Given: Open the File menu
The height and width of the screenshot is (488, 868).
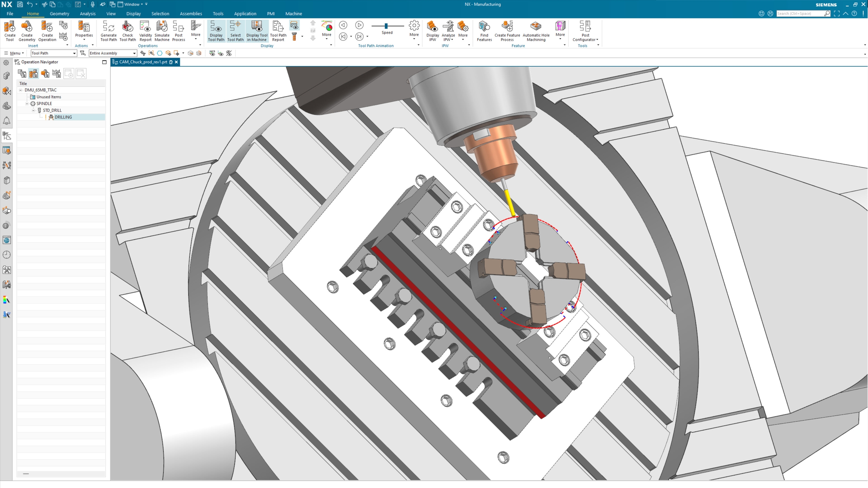Looking at the screenshot, I should point(10,14).
